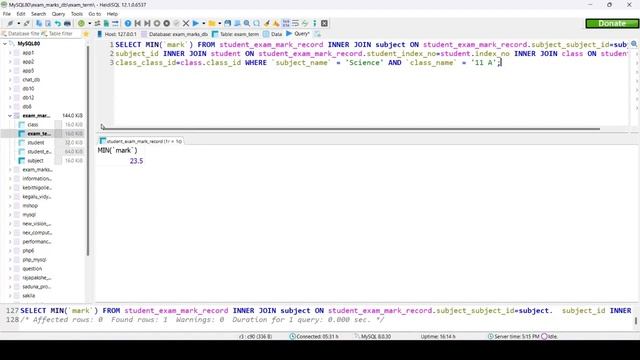This screenshot has width=640, height=360.
Task: Click the Connected: 05:31 h status entry
Action: click(x=314, y=336)
